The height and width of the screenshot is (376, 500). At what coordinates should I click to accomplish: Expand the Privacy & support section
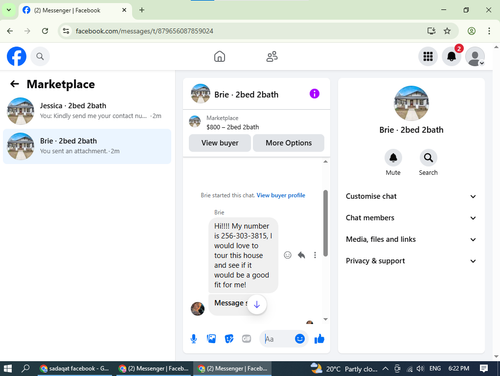tap(411, 261)
